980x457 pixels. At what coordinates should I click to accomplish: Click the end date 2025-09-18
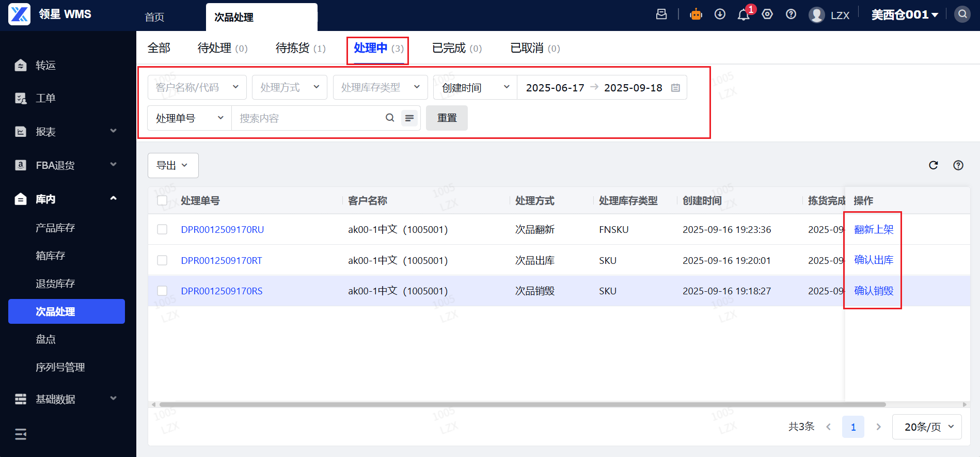[633, 88]
